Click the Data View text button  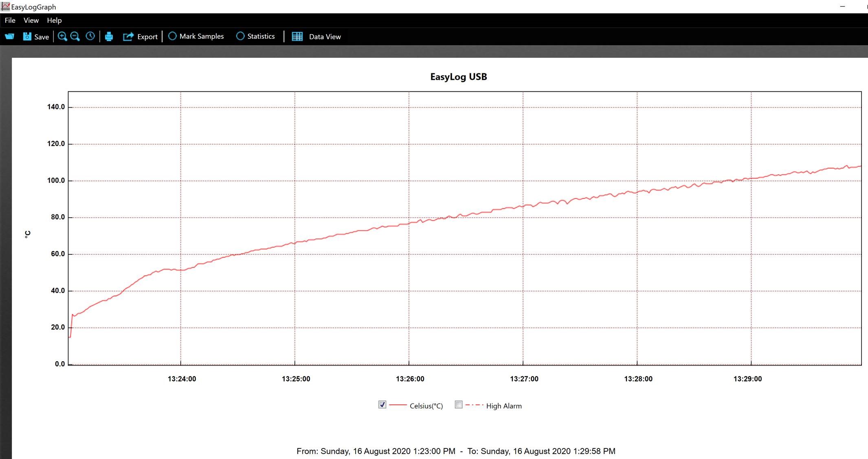(x=325, y=37)
